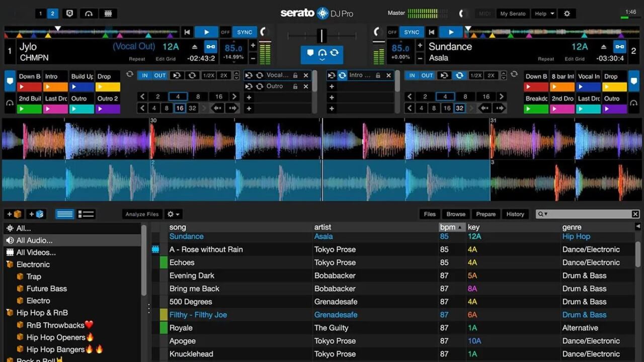Open the library gear dropdown
The image size is (644, 362).
coord(173,214)
